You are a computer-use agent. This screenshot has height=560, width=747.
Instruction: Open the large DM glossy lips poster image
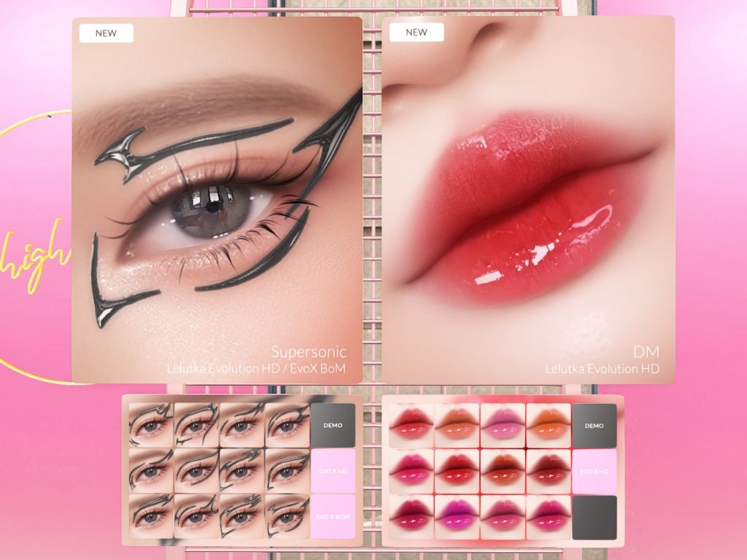click(x=528, y=200)
